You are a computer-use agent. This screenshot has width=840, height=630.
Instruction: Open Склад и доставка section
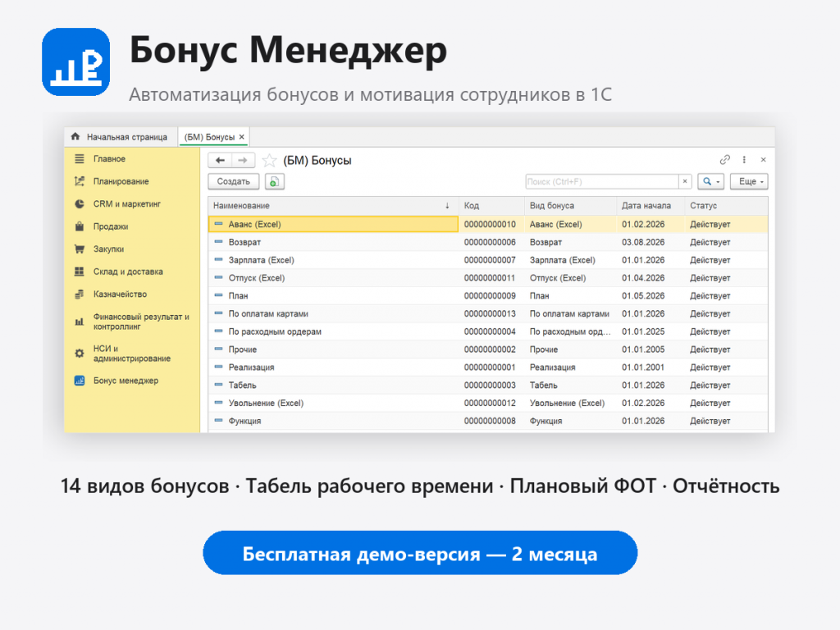tap(128, 271)
